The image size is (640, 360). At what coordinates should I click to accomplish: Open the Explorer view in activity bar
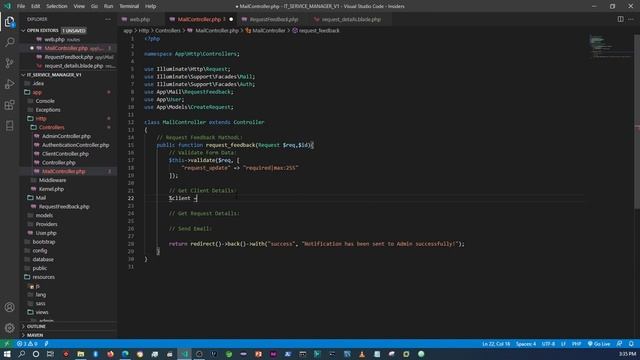[x=9, y=22]
